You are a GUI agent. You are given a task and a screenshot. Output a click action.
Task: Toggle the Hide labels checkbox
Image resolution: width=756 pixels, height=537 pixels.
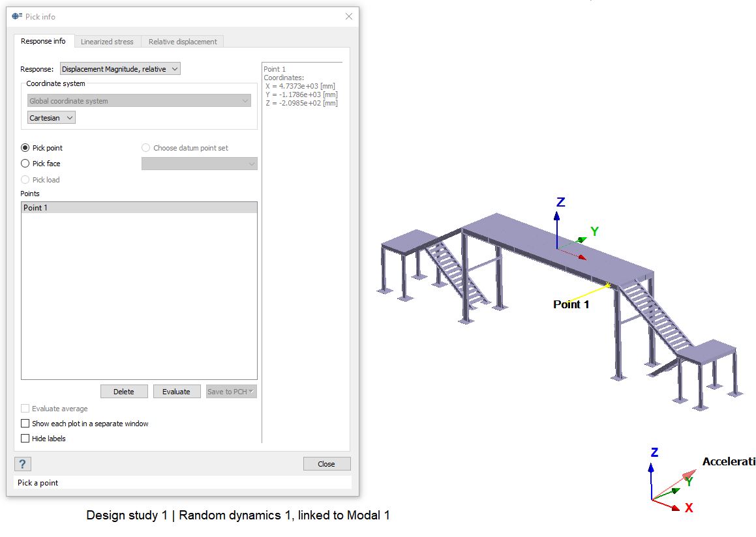click(25, 439)
